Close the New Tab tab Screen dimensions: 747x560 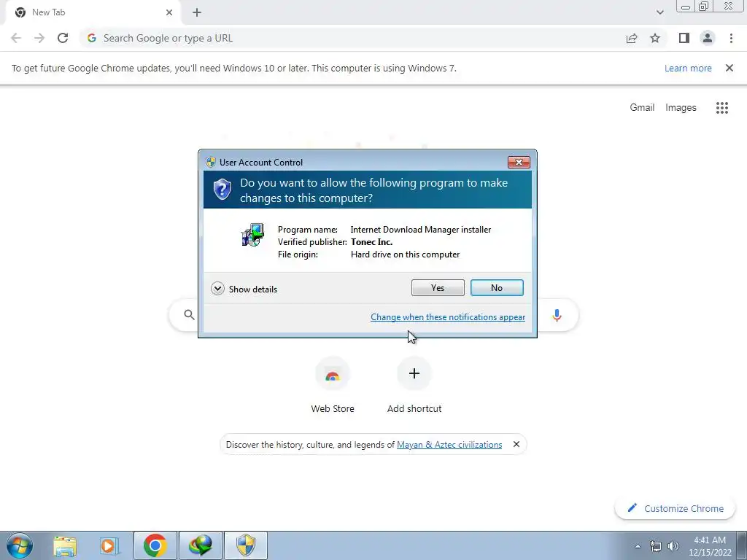[169, 12]
